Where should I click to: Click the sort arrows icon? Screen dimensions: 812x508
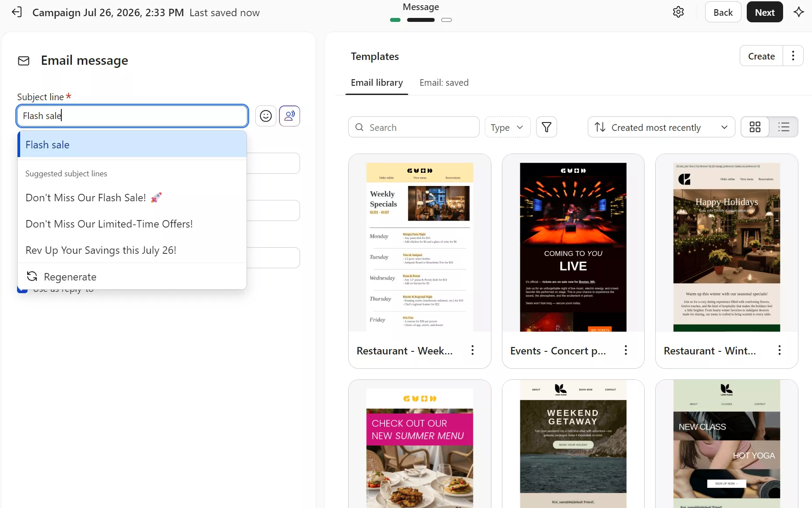click(x=600, y=127)
